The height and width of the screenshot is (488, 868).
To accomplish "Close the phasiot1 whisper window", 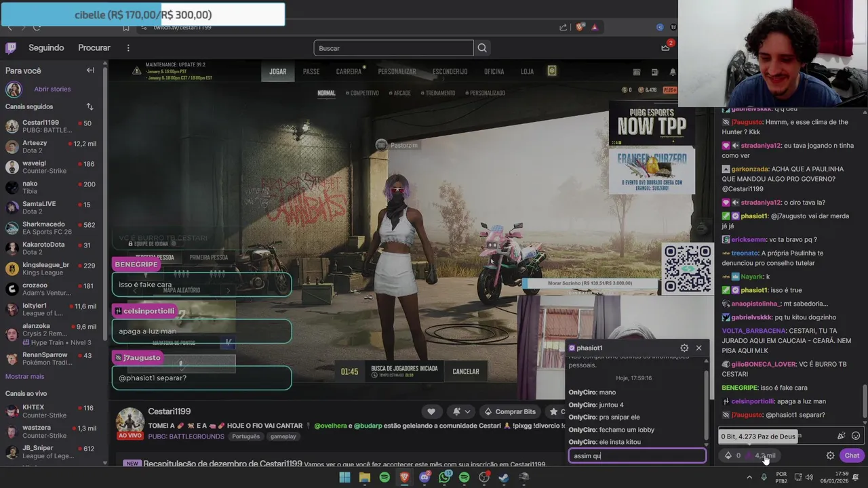I will pos(698,348).
